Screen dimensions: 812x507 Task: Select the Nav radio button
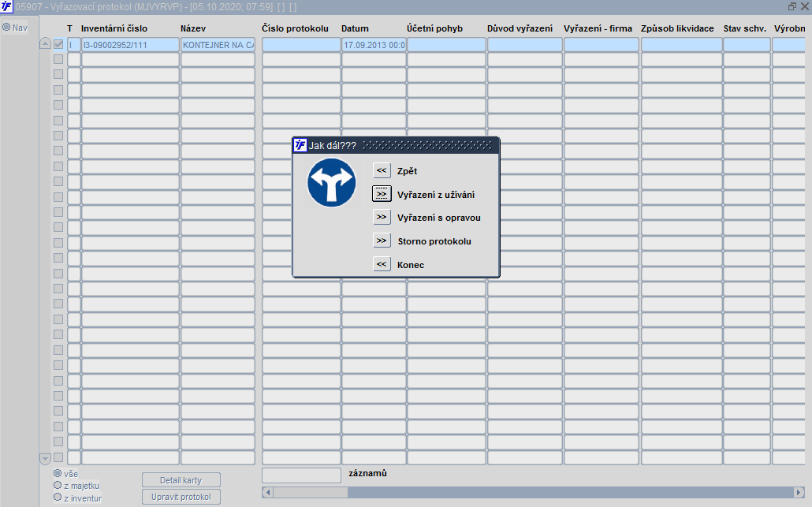(x=6, y=27)
